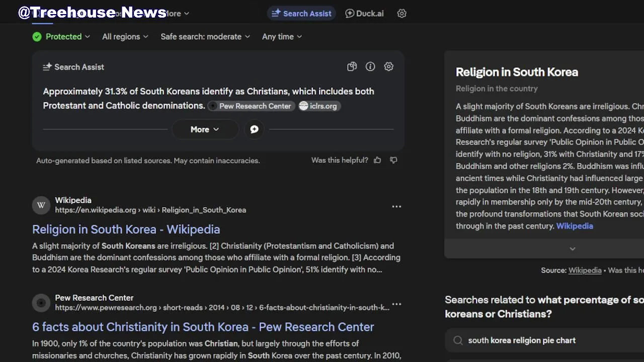Open Search Assist settings gear
Viewport: 644px width, 362px height.
tap(389, 66)
